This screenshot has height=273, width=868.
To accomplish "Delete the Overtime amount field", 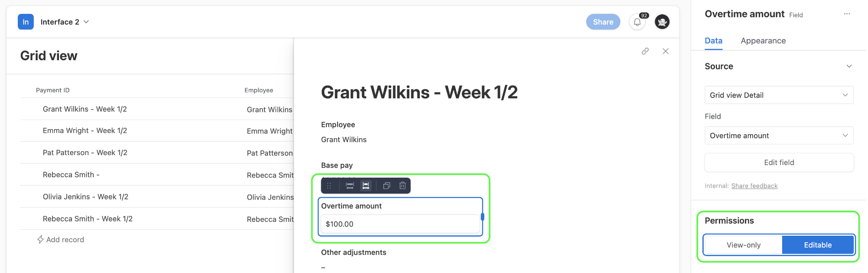I will point(402,185).
